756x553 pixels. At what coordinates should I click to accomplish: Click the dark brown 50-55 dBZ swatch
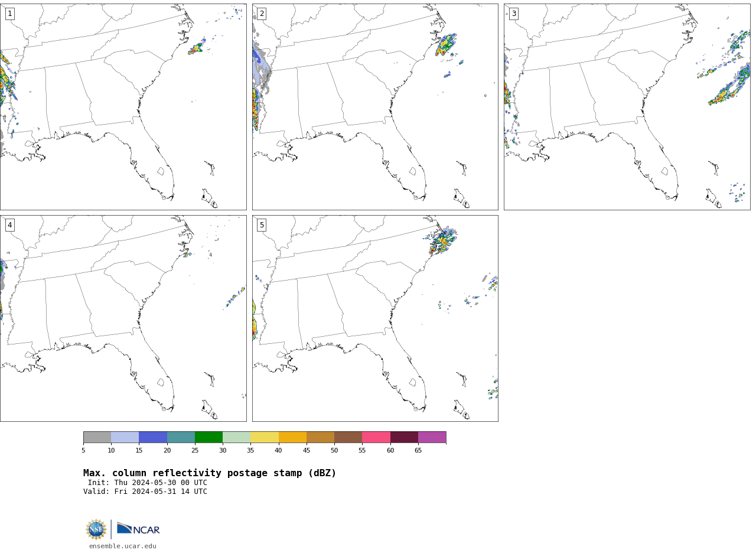pyautogui.click(x=348, y=437)
